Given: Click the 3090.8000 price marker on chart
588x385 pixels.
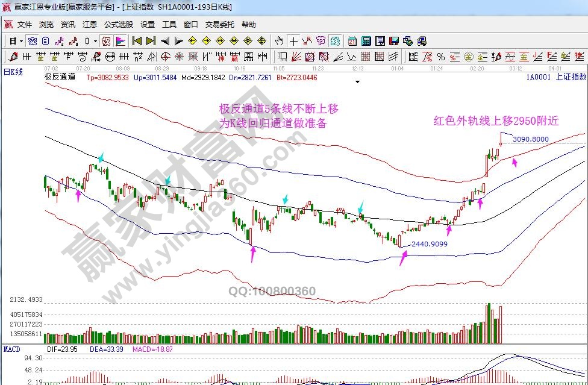Looking at the screenshot, I should (530, 139).
